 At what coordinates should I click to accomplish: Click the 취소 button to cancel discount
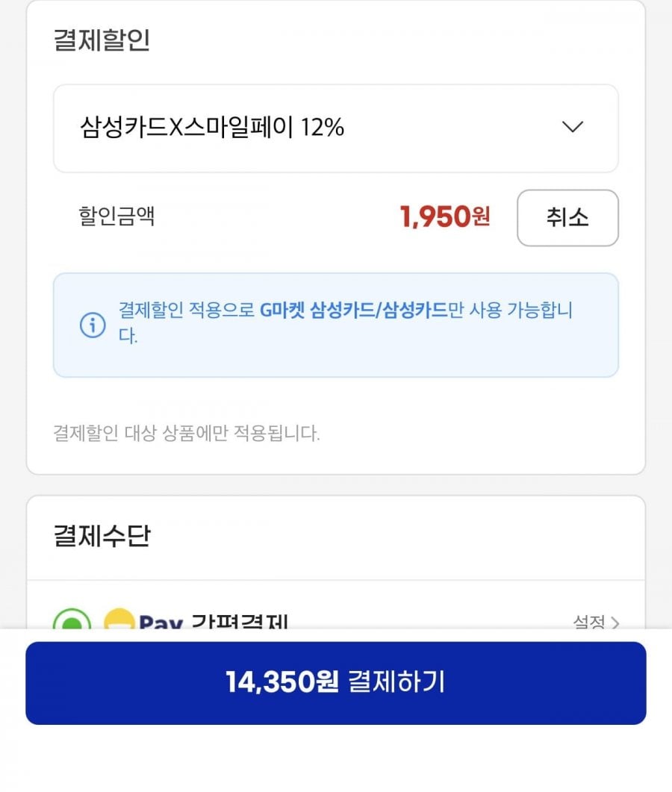(x=567, y=218)
